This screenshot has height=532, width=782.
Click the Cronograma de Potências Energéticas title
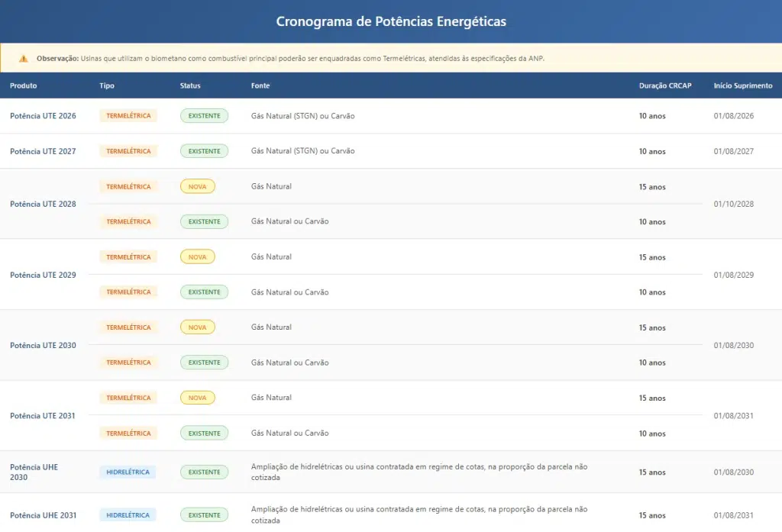coord(391,21)
